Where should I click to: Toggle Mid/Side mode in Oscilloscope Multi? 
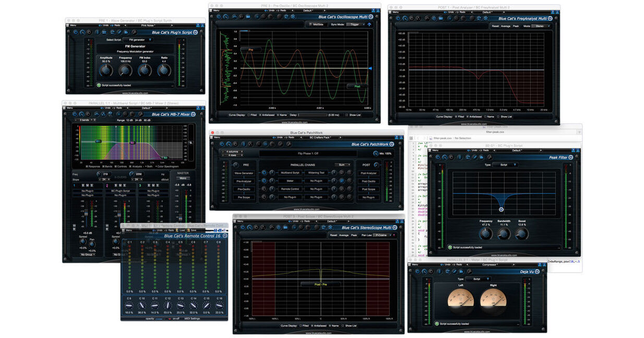point(317,24)
